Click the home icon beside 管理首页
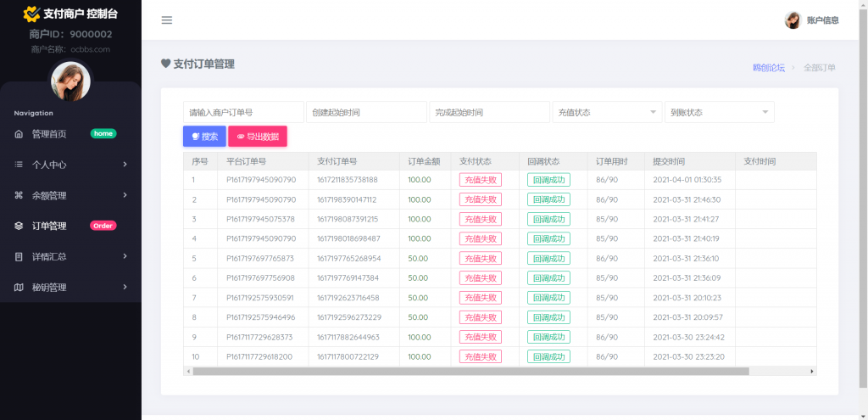This screenshot has width=868, height=420. click(x=19, y=134)
